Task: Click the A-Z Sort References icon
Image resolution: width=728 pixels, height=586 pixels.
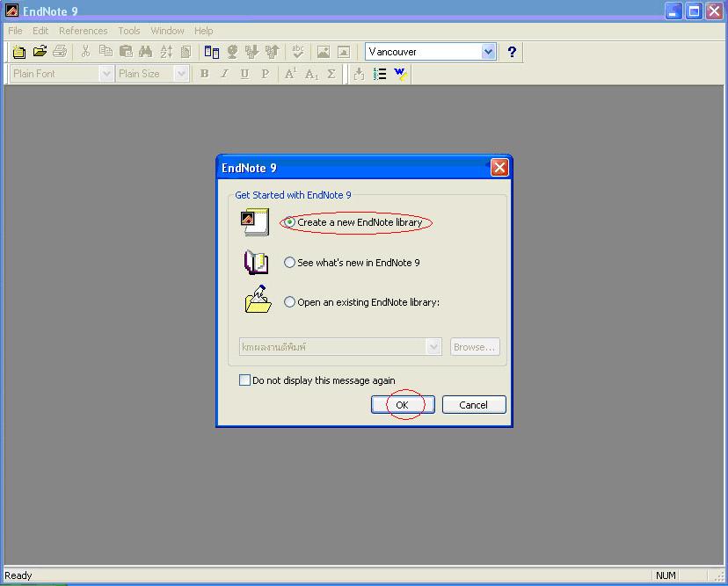Action: [x=166, y=52]
